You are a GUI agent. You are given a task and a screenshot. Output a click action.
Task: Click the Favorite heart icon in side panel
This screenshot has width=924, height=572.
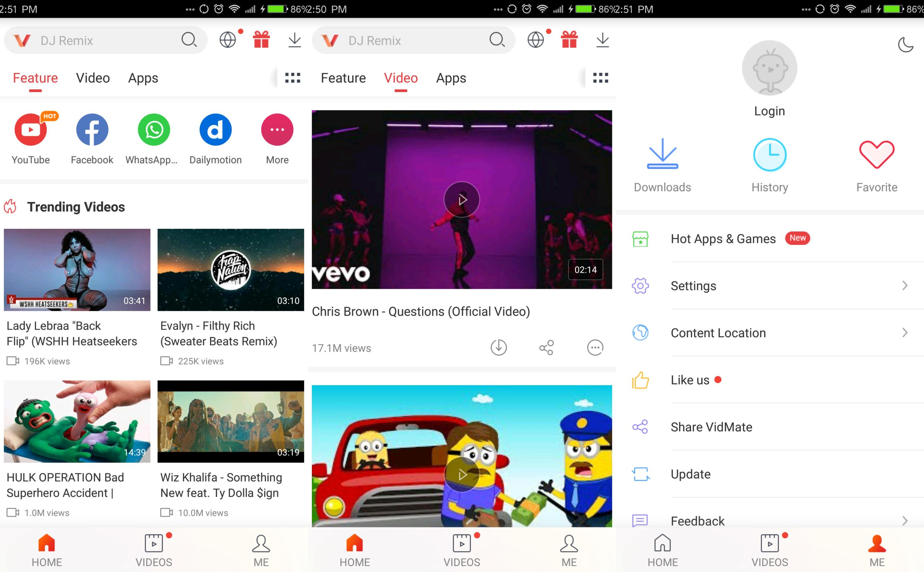(876, 155)
